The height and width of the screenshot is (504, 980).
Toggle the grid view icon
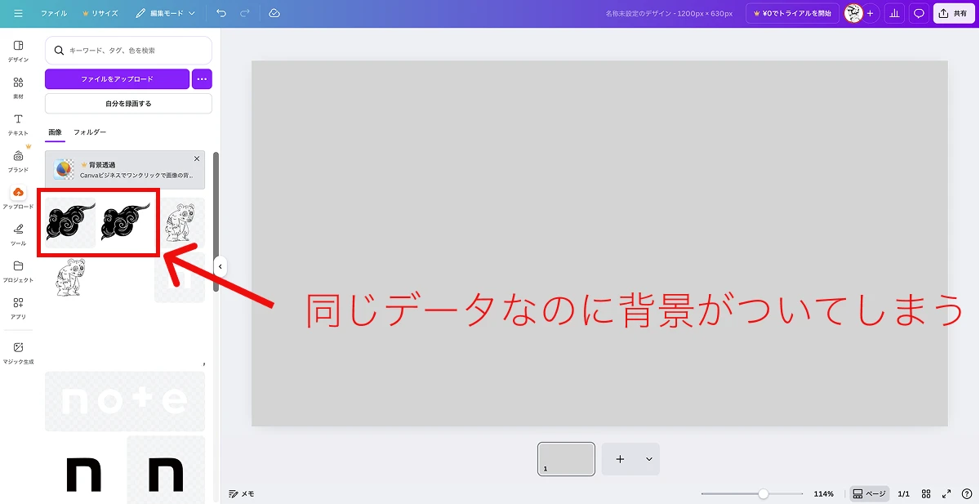[926, 494]
